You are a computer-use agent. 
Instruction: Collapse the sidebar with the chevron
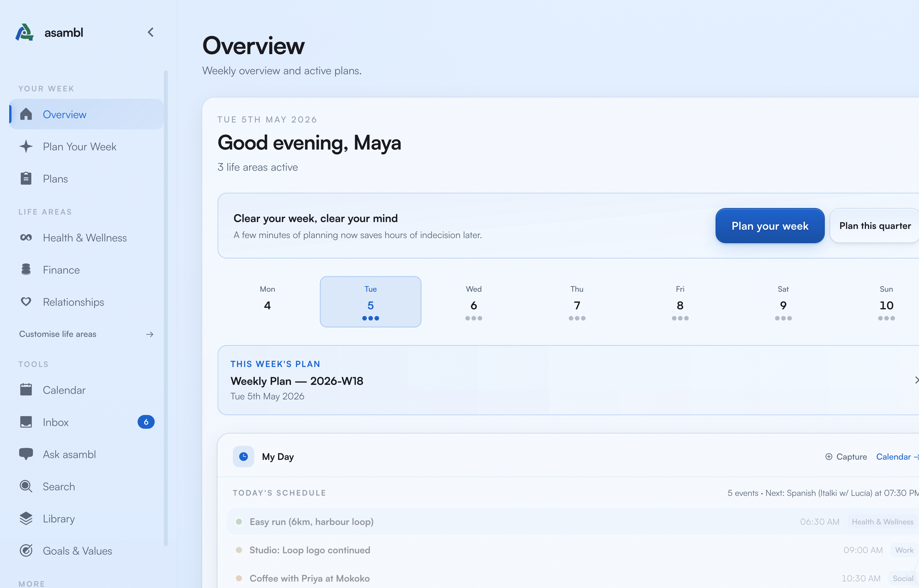pos(150,32)
